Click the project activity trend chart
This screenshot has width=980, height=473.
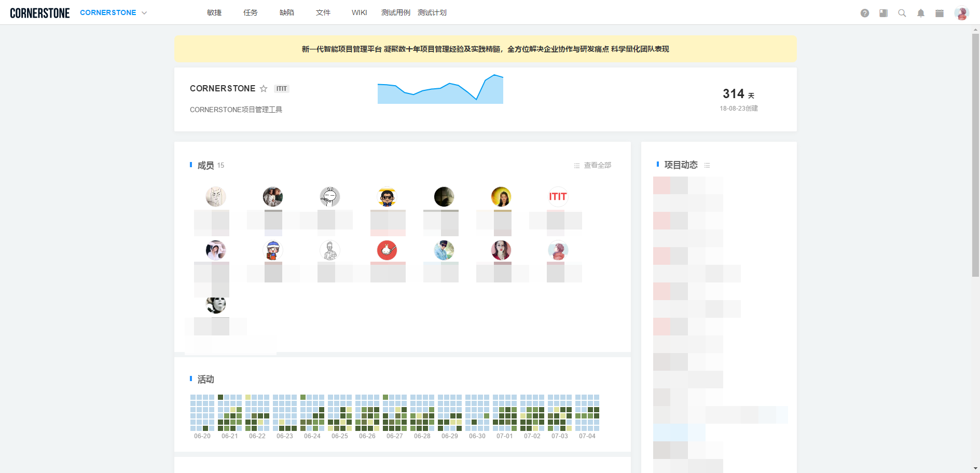point(440,89)
